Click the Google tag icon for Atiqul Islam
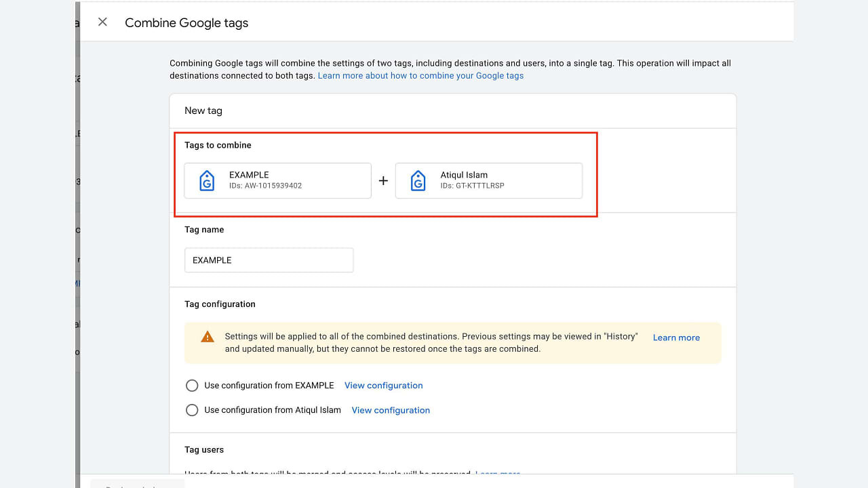The height and width of the screenshot is (488, 868). point(418,181)
